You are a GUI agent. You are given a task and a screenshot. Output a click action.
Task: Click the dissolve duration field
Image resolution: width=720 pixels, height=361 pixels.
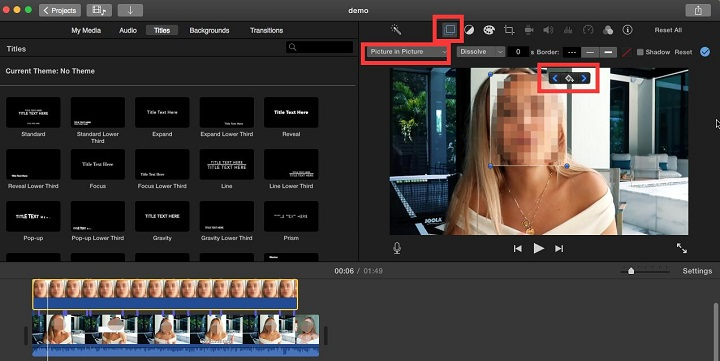point(518,52)
